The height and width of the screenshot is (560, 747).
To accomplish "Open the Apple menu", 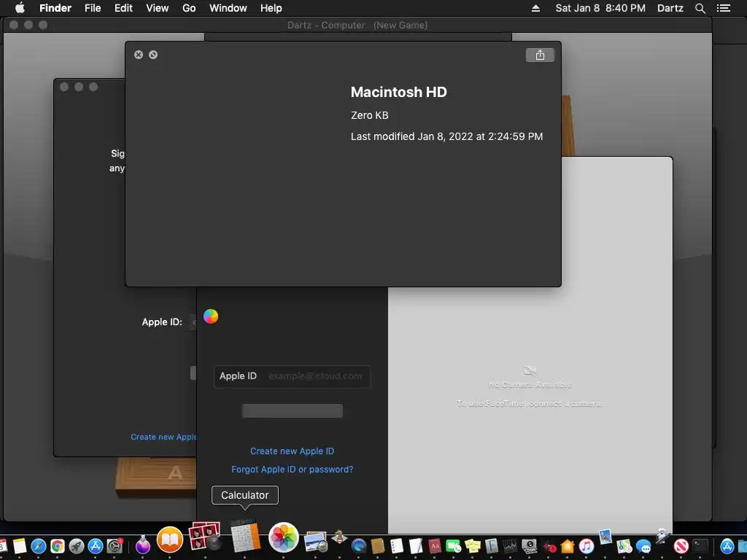I will [x=20, y=8].
